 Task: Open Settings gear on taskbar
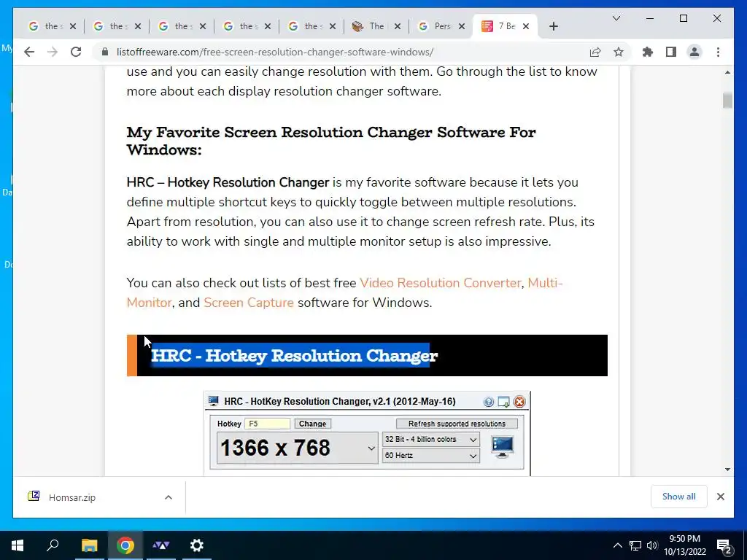(197, 545)
